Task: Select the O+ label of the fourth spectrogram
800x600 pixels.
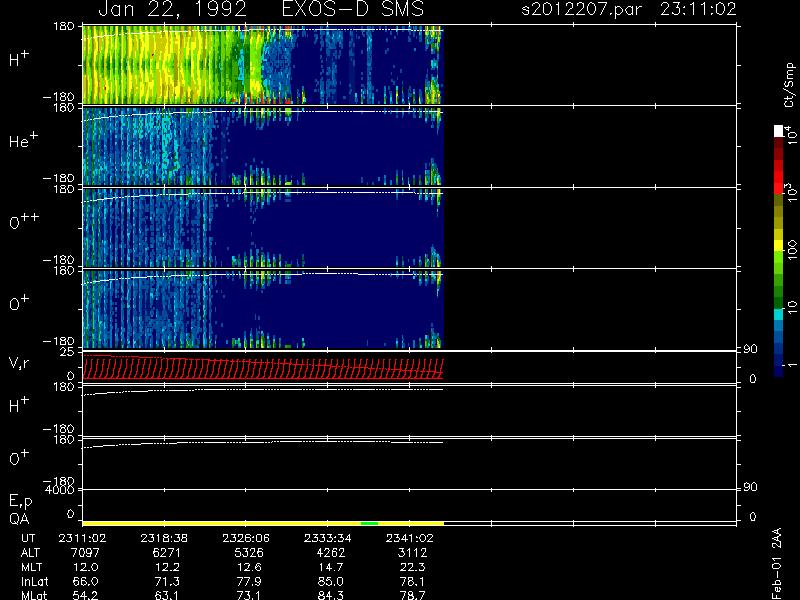Action: (19, 303)
